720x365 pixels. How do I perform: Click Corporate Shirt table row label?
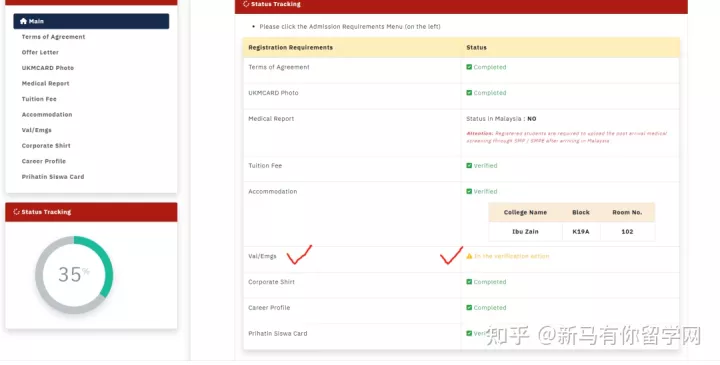click(x=271, y=282)
